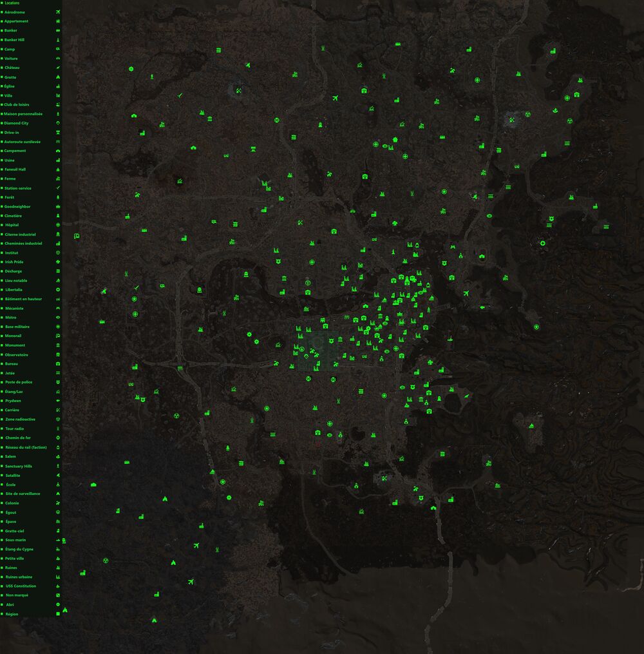This screenshot has width=644, height=654.
Task: Toggle the green square beside Camp
Action: tap(2, 49)
